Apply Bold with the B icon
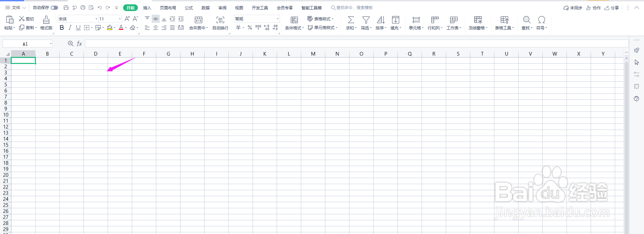The width and height of the screenshot is (644, 234). [62, 28]
